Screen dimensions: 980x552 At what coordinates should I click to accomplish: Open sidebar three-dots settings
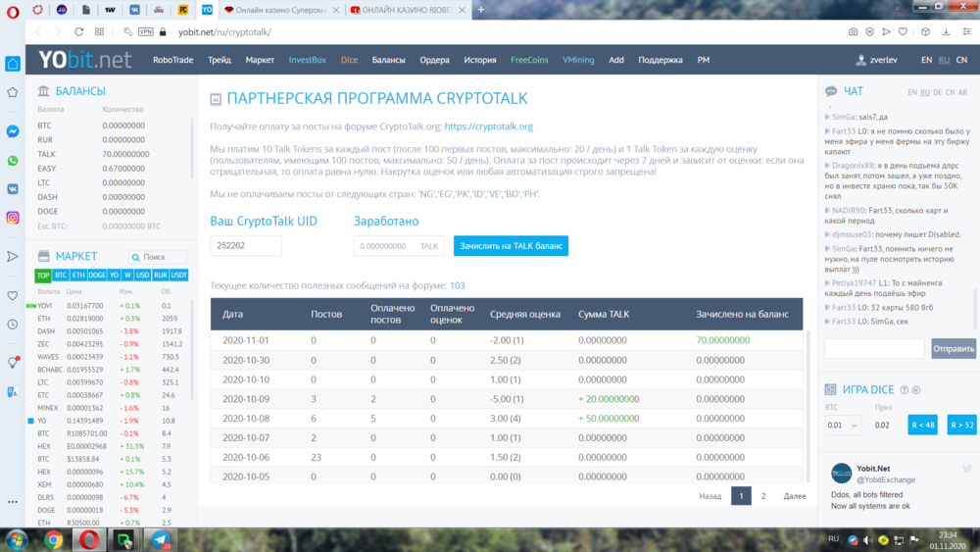coord(13,502)
